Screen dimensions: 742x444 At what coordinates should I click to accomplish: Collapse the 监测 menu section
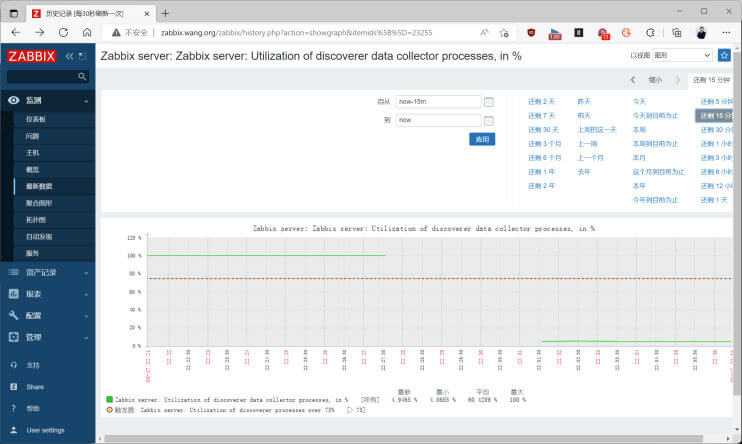[86, 101]
